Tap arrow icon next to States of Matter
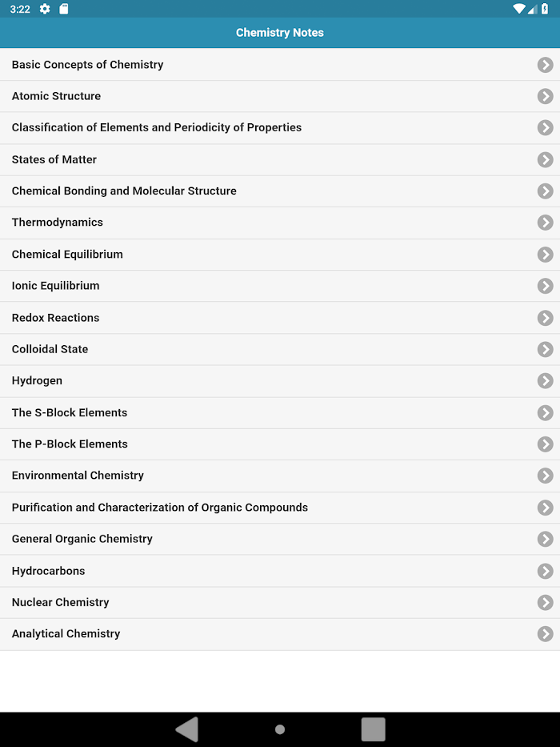The width and height of the screenshot is (560, 747). [546, 159]
